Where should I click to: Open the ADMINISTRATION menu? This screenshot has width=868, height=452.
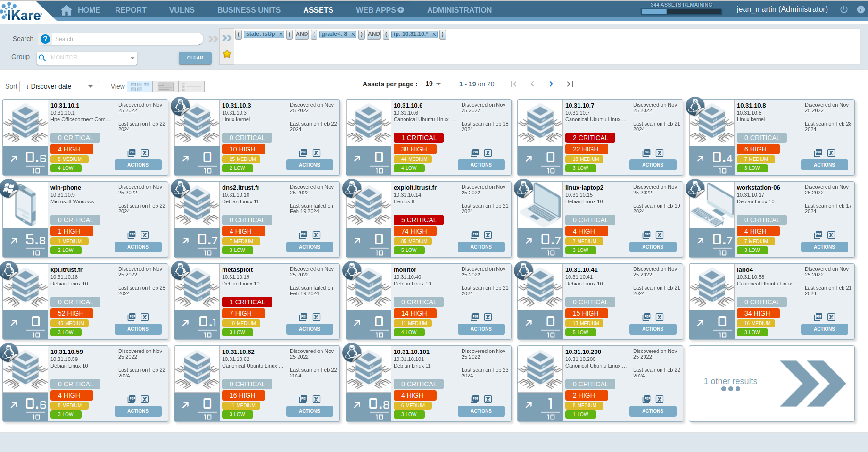459,9
